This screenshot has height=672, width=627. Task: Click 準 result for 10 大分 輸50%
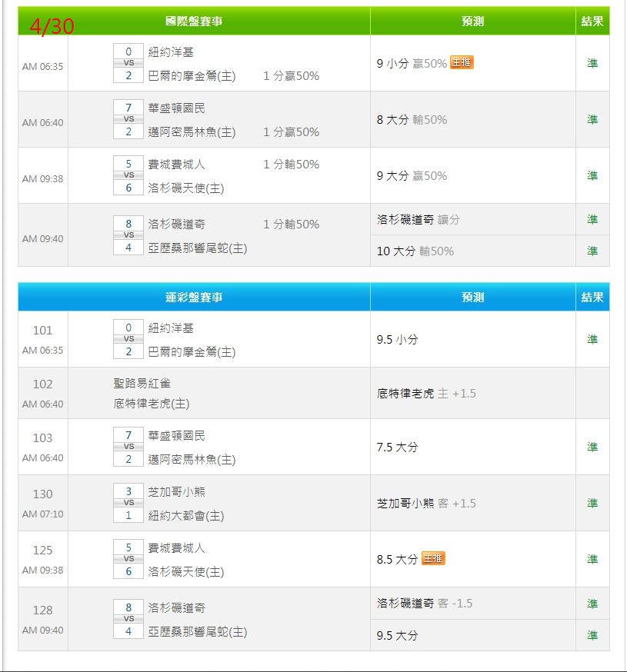[x=592, y=251]
